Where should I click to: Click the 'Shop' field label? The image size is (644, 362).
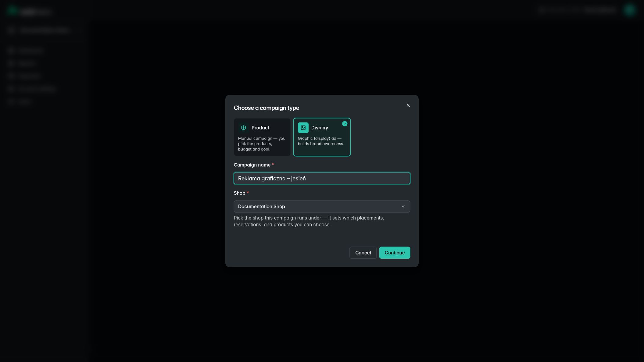239,193
